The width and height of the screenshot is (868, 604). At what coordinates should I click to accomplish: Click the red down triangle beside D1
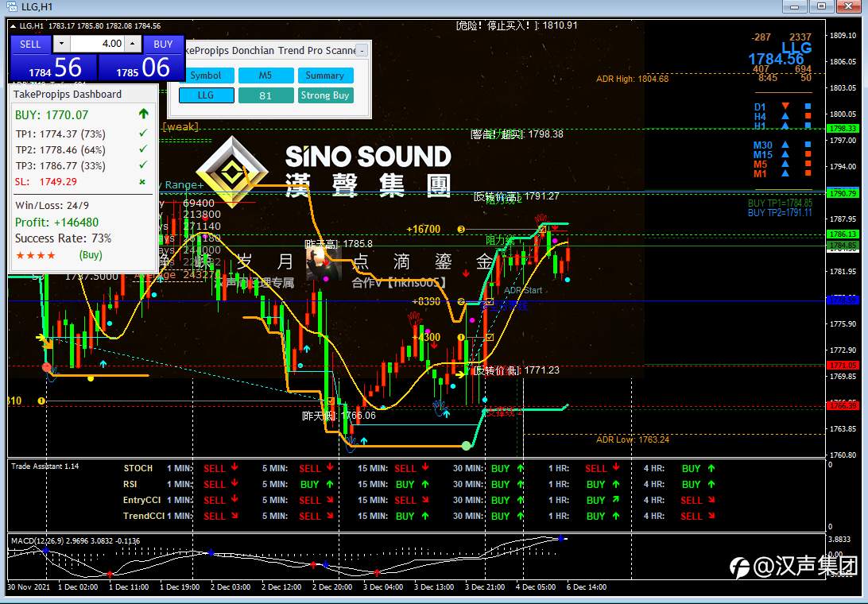click(x=785, y=106)
